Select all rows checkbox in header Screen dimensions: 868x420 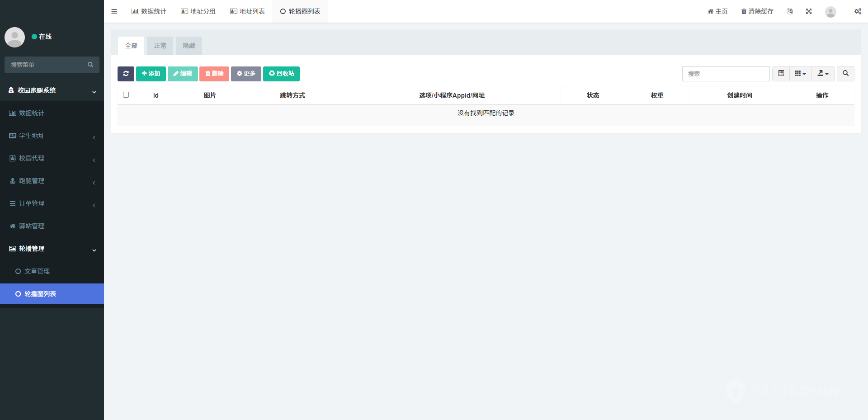[x=126, y=95]
